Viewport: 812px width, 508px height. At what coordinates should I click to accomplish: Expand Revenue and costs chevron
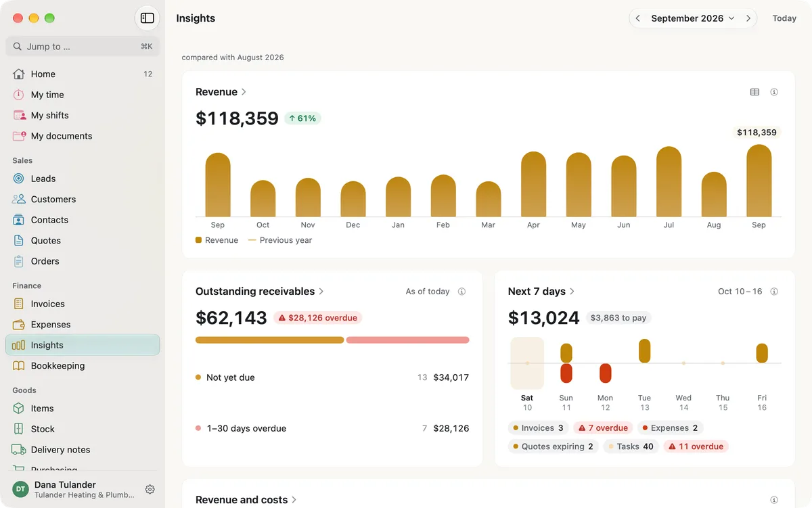(294, 500)
